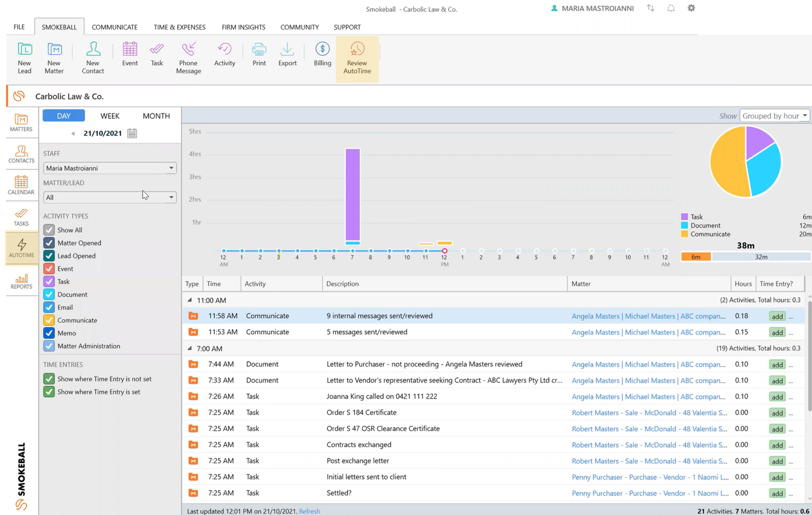The image size is (812, 515).
Task: Click Review AutoTime
Action: (x=357, y=59)
